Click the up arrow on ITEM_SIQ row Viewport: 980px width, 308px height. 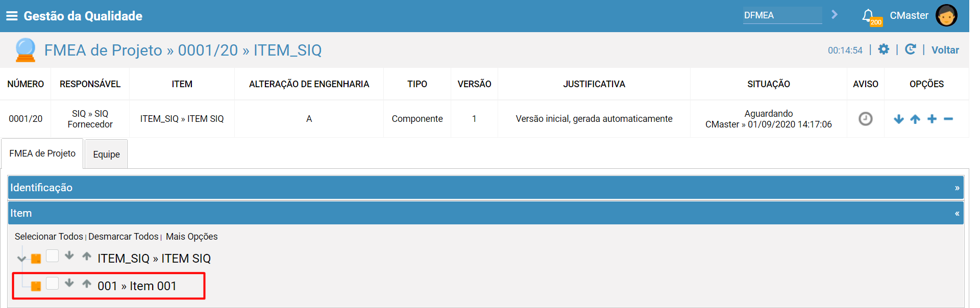[87, 255]
